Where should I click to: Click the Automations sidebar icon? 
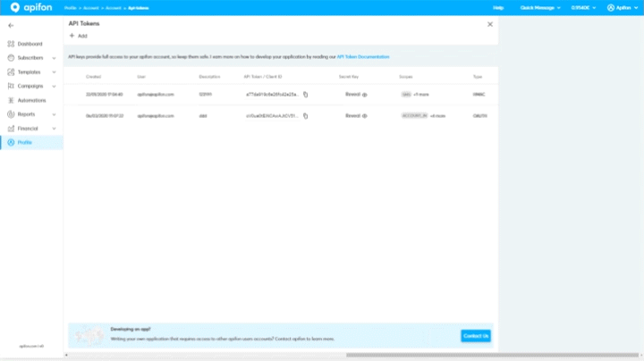pyautogui.click(x=11, y=100)
